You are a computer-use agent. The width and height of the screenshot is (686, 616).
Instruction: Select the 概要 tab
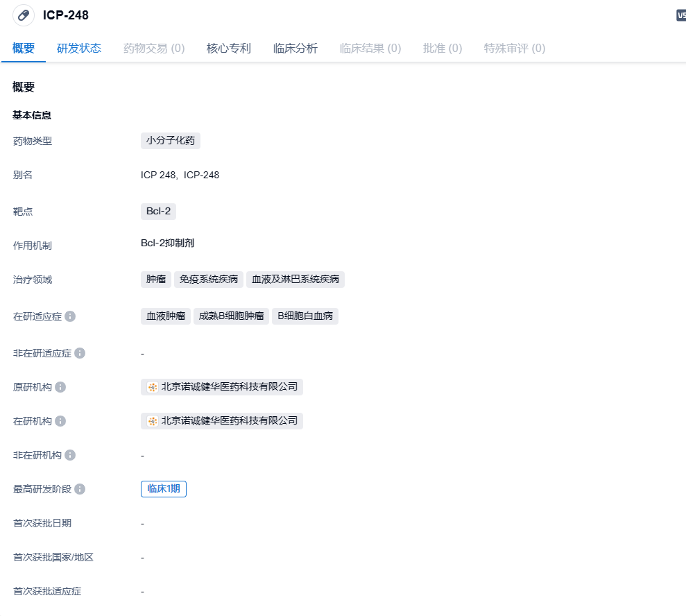click(24, 49)
